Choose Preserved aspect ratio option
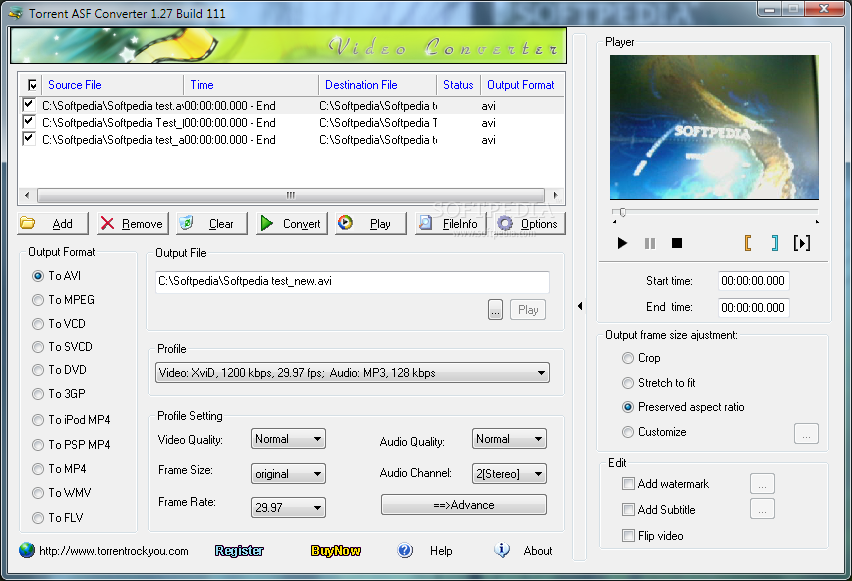Image resolution: width=852 pixels, height=581 pixels. (628, 407)
